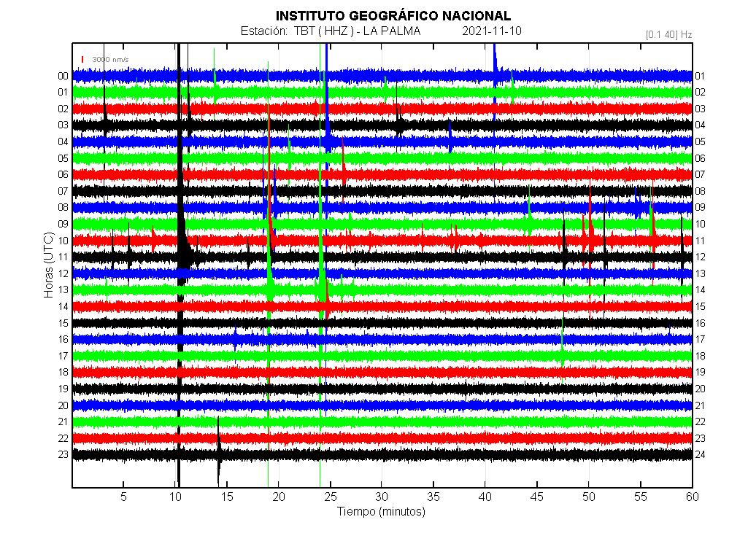Click the '3000 nm/s' scale label
The image size is (748, 560).
[x=110, y=60]
